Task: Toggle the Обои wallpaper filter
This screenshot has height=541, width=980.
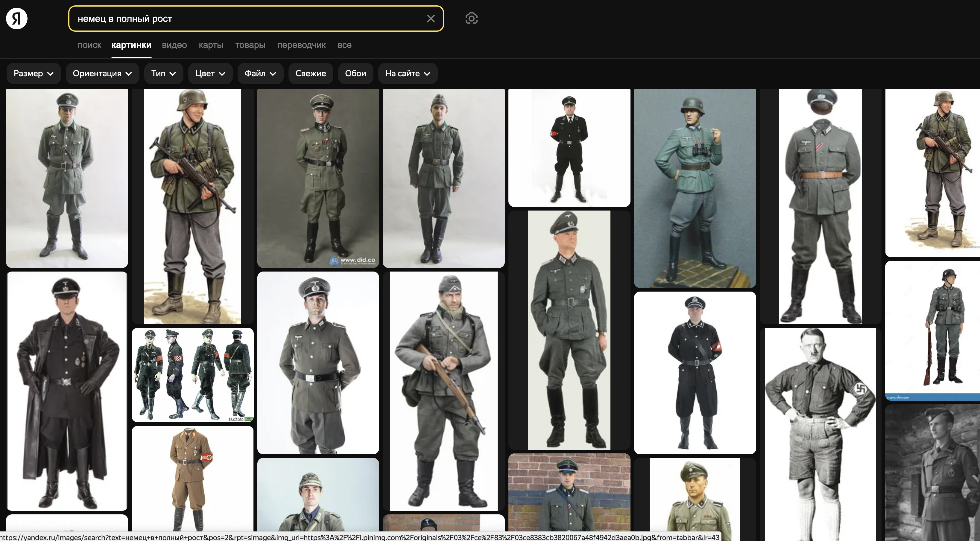Action: pyautogui.click(x=355, y=73)
